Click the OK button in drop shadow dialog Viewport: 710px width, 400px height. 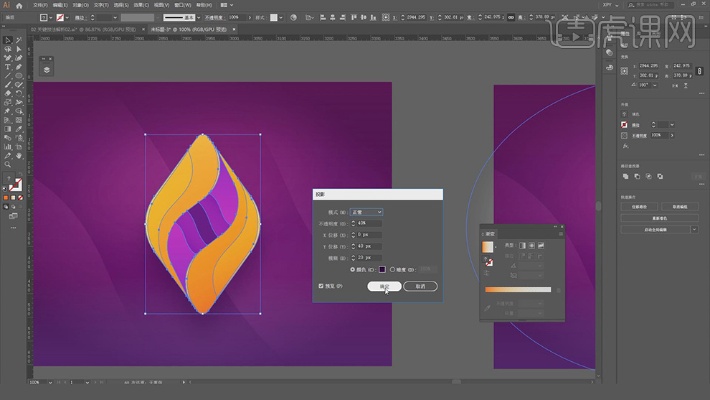384,286
